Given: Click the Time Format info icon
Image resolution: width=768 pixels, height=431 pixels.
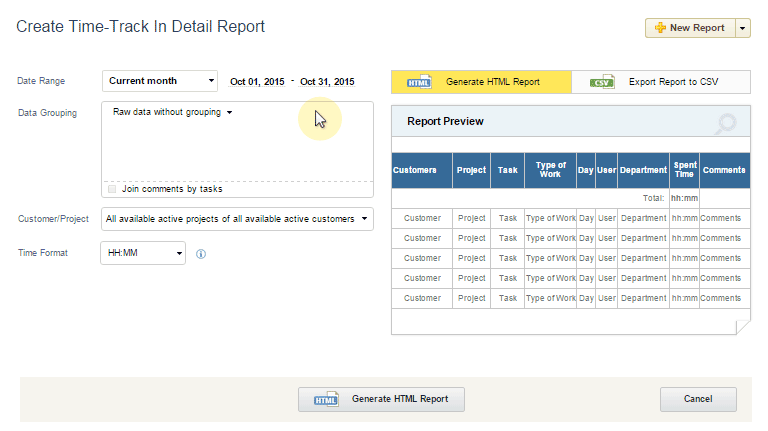Looking at the screenshot, I should [201, 254].
